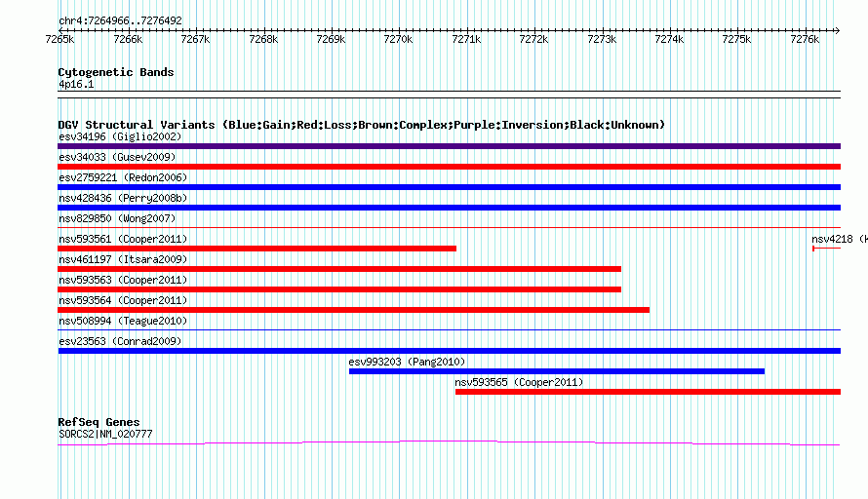Open the esv2759221 (Redon2006) label

(x=123, y=177)
